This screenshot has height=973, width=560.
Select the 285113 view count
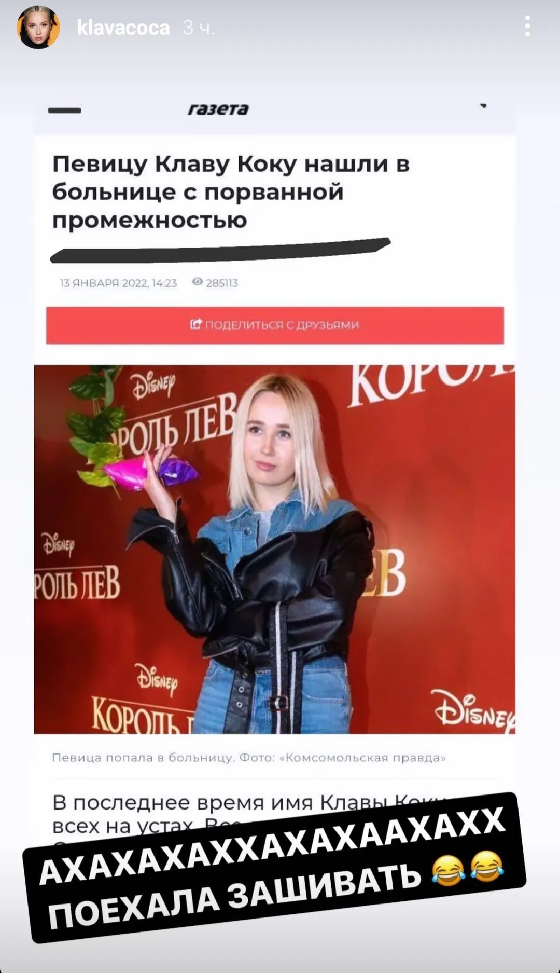[x=222, y=283]
